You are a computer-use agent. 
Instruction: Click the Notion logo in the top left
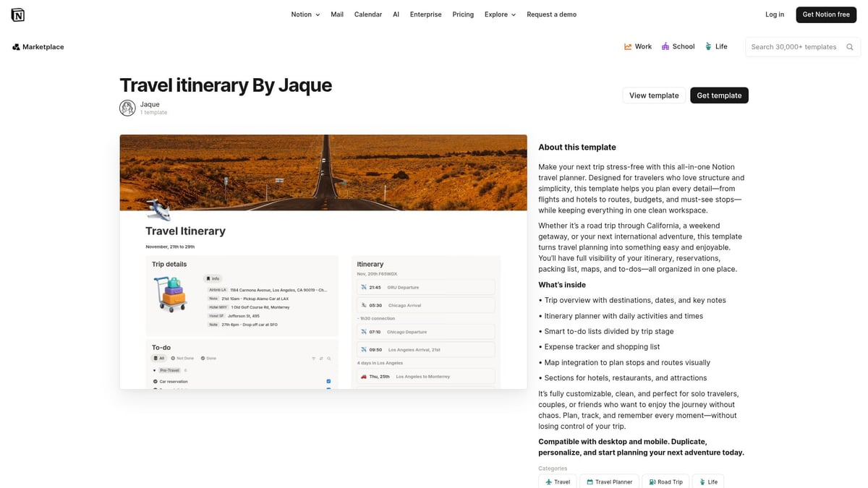coord(18,14)
